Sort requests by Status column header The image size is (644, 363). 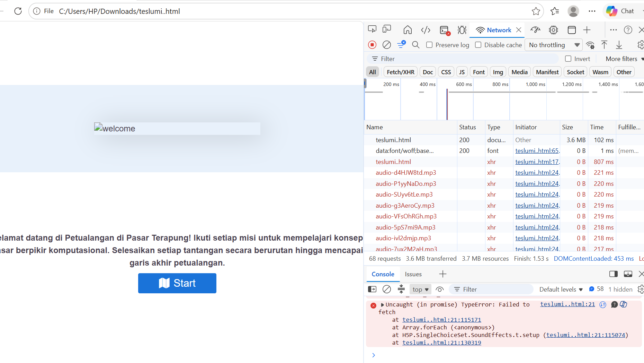coord(471,127)
